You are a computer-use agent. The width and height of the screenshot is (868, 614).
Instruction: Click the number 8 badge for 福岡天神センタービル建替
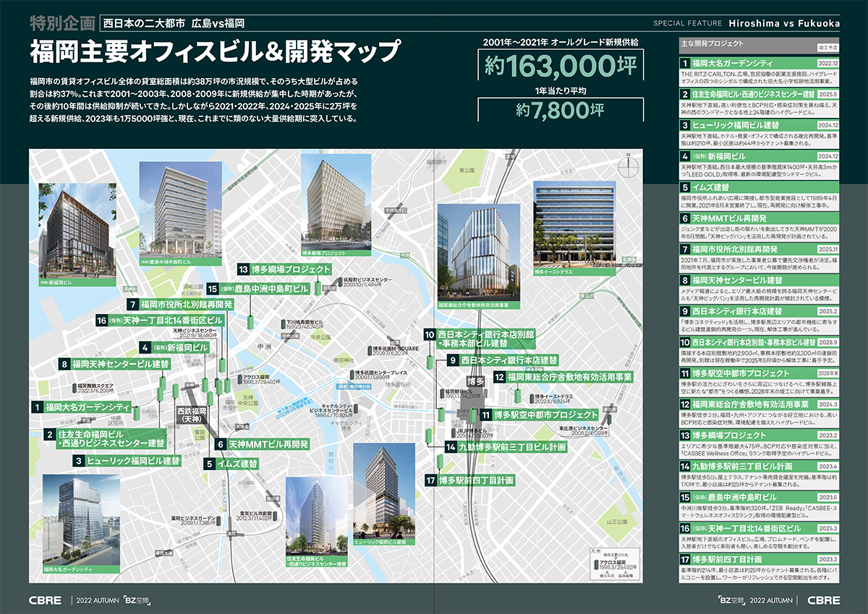coord(64,364)
